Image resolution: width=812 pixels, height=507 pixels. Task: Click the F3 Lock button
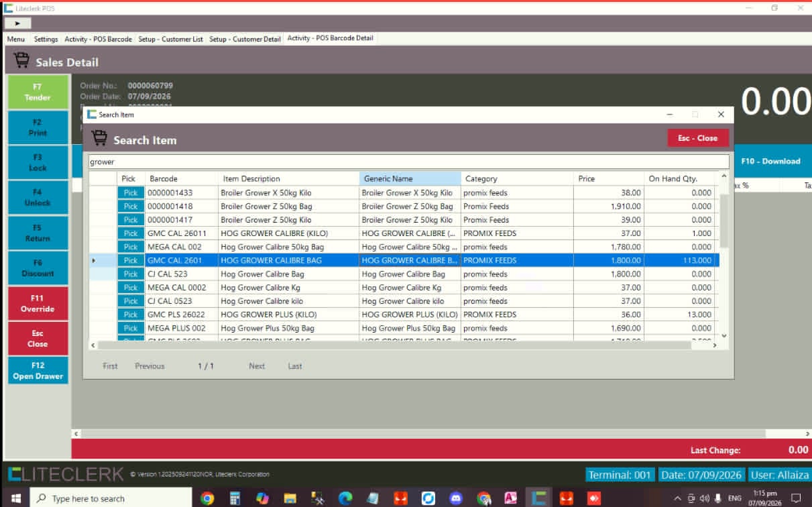[38, 162]
